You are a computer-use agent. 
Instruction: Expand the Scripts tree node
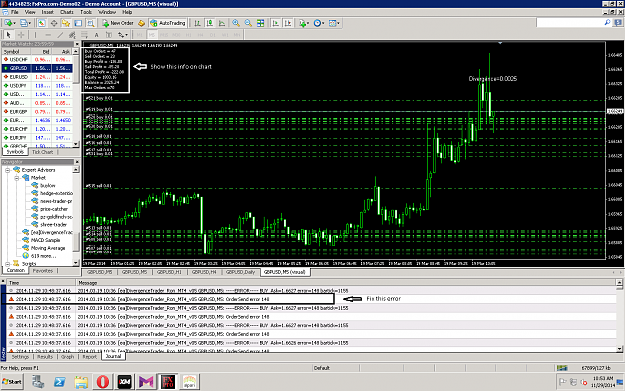(8, 263)
